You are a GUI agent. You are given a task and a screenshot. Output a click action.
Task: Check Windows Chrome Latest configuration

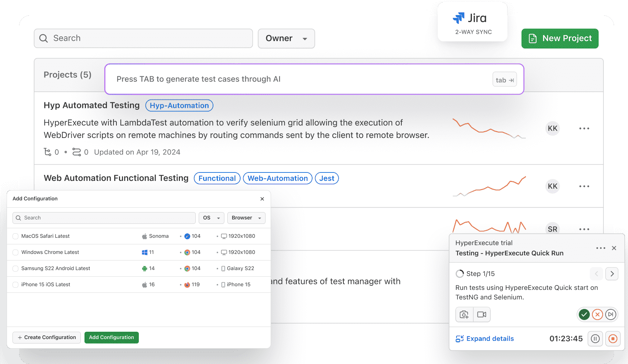tap(15, 252)
